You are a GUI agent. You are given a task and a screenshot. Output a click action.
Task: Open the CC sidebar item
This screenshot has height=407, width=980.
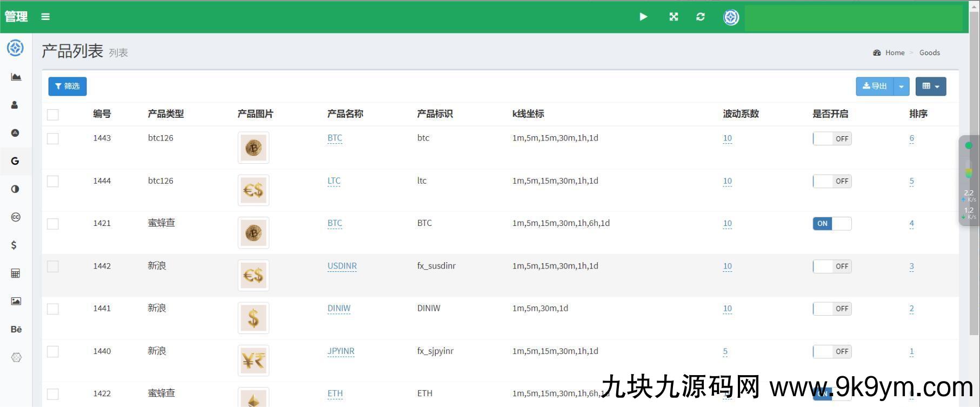pos(16,217)
